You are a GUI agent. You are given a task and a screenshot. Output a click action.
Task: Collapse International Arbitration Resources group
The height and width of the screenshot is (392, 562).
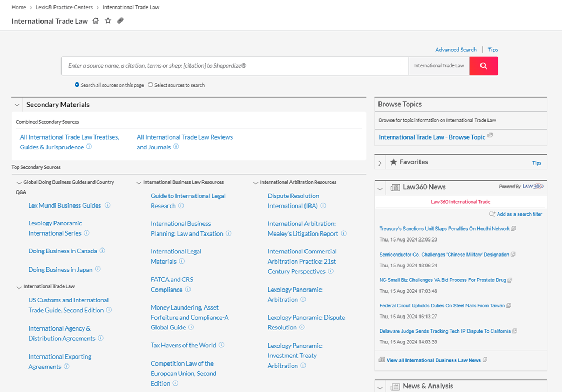pos(255,183)
